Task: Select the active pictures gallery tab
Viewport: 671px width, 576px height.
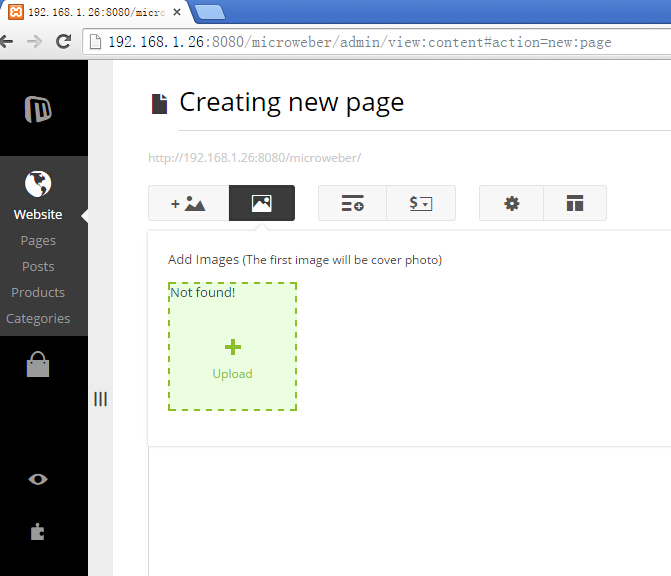Action: coord(262,203)
